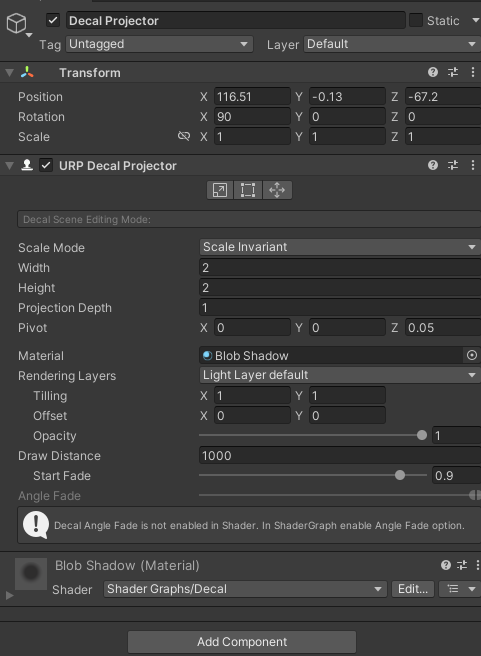Click the GameObject cube icon selector
The image size is (481, 656).
pyautogui.click(x=18, y=23)
